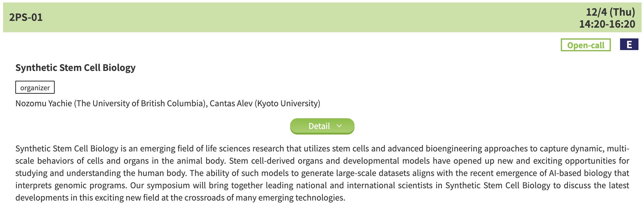The image size is (644, 207).
Task: Expand the Detail button
Action: point(322,126)
